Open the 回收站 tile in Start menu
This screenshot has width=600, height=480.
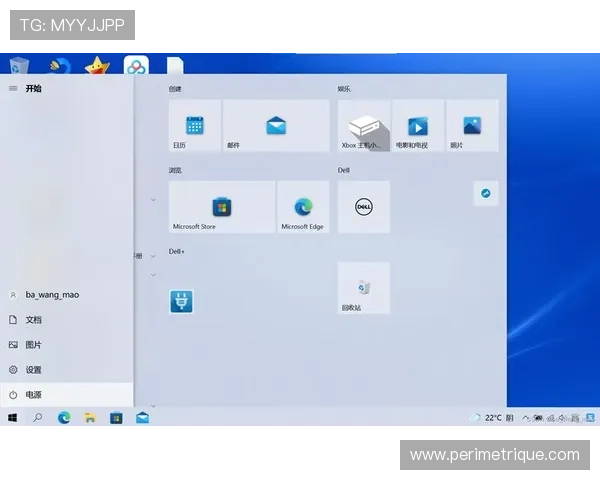364,288
